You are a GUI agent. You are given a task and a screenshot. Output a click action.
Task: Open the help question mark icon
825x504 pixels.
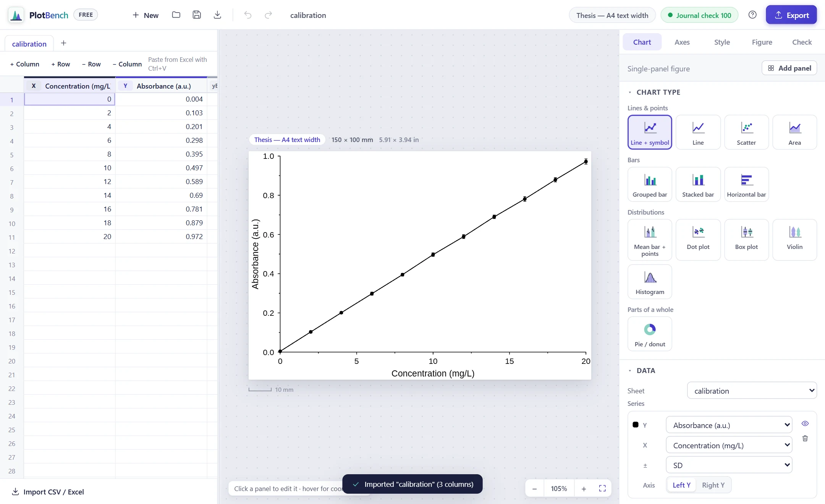(752, 15)
